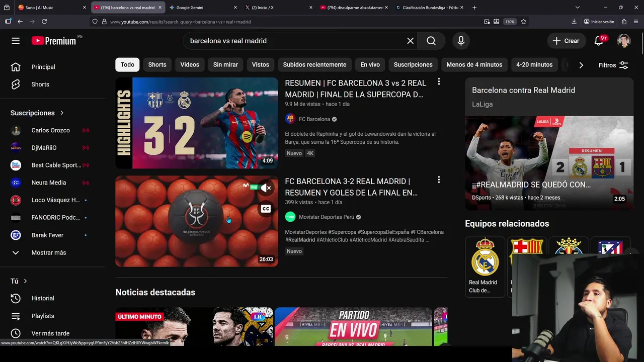Open the DSports Real Madrid 2-1 thumbnail
This screenshot has width=644, height=362.
(x=549, y=163)
